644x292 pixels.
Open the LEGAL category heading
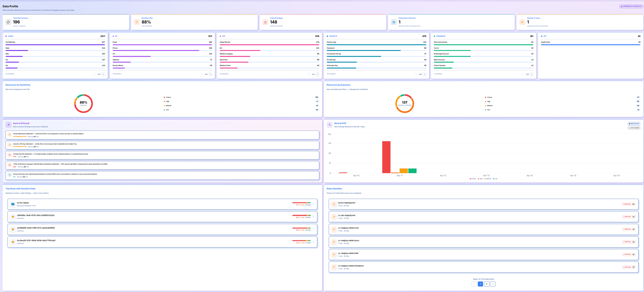click(11, 36)
